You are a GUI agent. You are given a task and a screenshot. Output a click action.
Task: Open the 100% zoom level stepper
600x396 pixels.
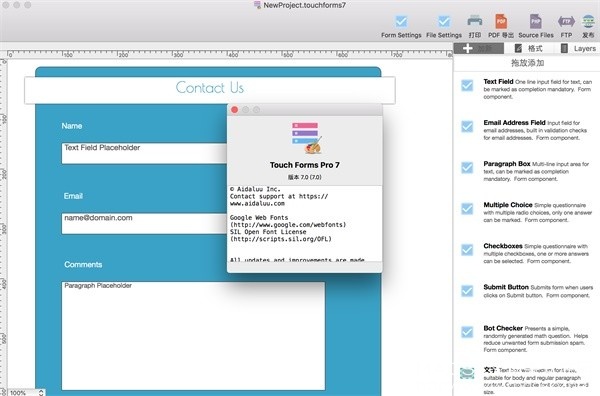coord(41,393)
